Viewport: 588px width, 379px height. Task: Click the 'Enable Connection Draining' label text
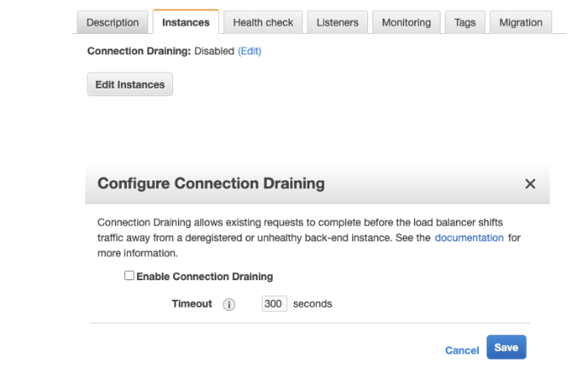pos(205,277)
